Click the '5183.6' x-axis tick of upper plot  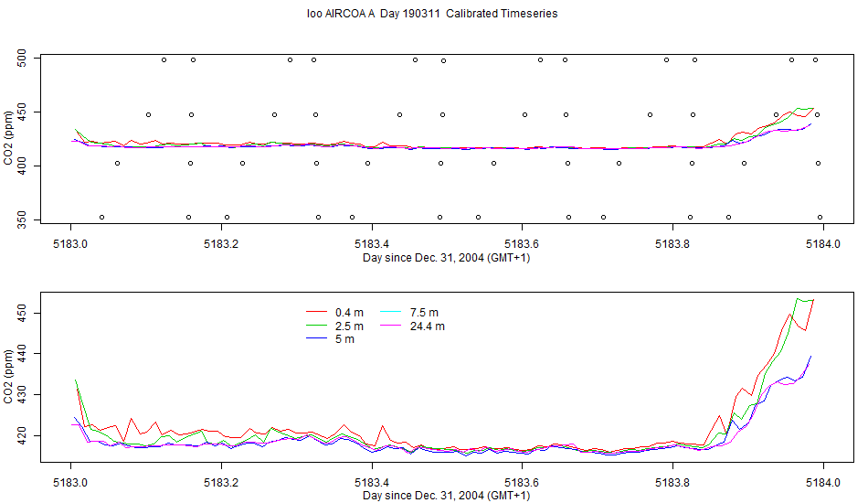coord(522,244)
